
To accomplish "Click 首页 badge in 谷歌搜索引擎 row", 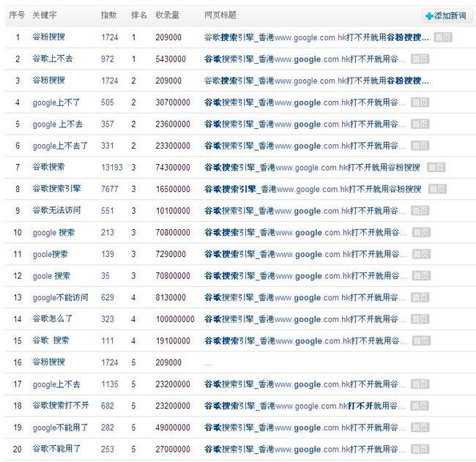I will [437, 189].
